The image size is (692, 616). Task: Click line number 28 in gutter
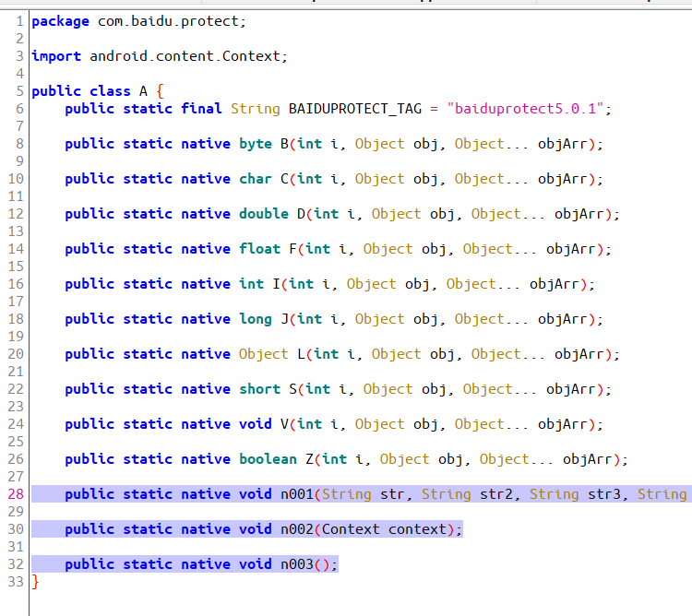16,494
